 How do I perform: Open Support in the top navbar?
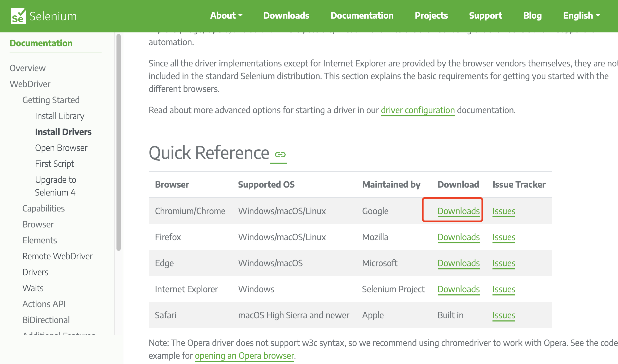(486, 16)
